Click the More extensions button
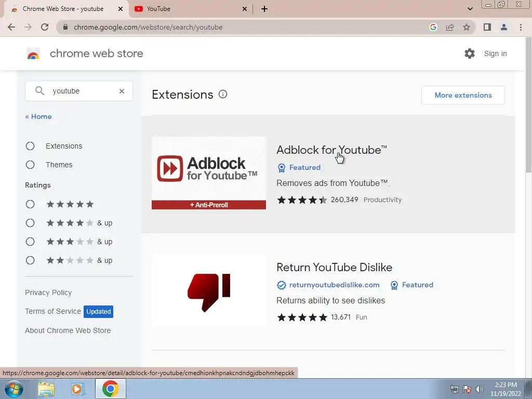The width and height of the screenshot is (532, 399). click(463, 95)
